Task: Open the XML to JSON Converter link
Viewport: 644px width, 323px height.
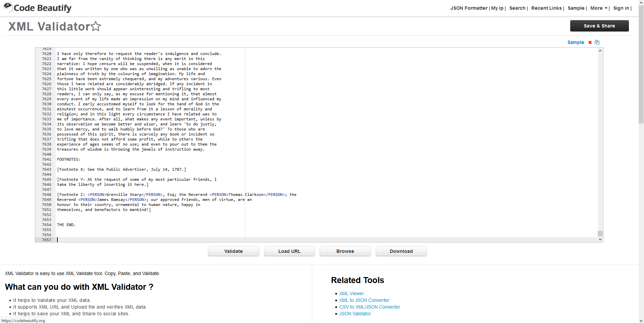Action: 364,300
